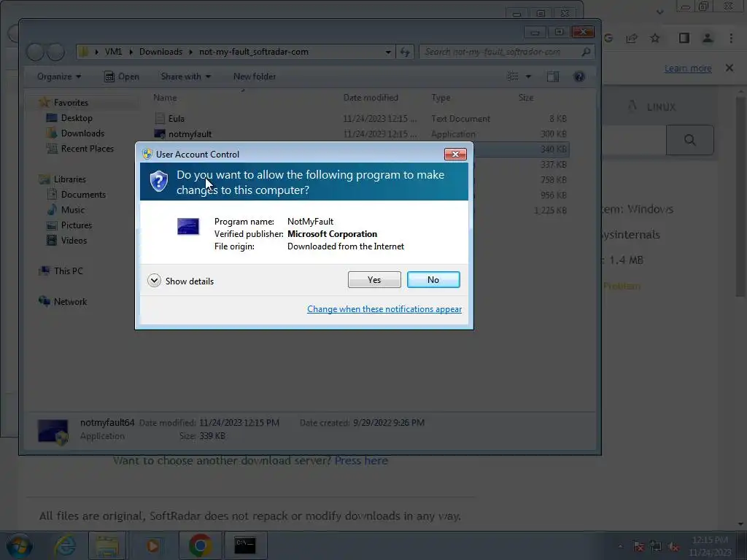The width and height of the screenshot is (747, 560).
Task: Click the volume muted tray icon
Action: (x=673, y=547)
